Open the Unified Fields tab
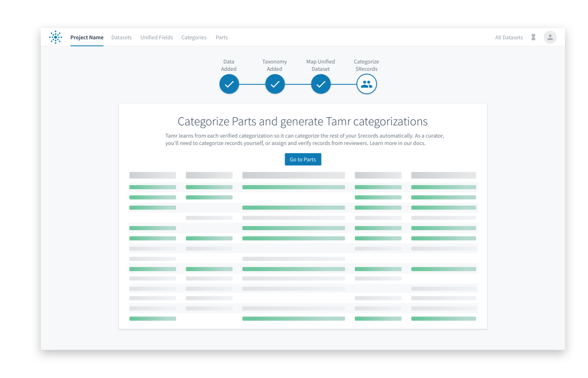This screenshot has width=588, height=378. point(157,37)
